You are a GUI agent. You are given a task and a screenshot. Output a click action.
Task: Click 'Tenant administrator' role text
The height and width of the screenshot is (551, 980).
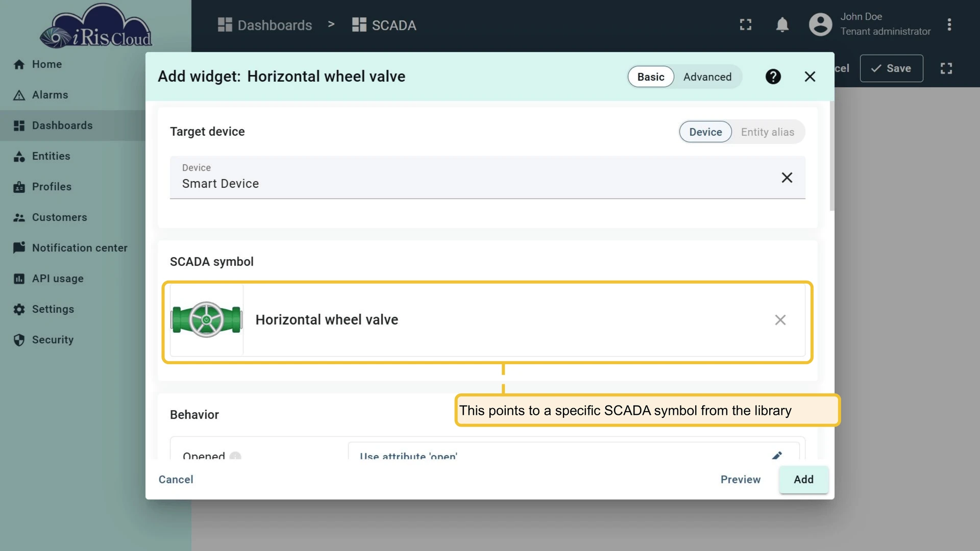tap(885, 32)
